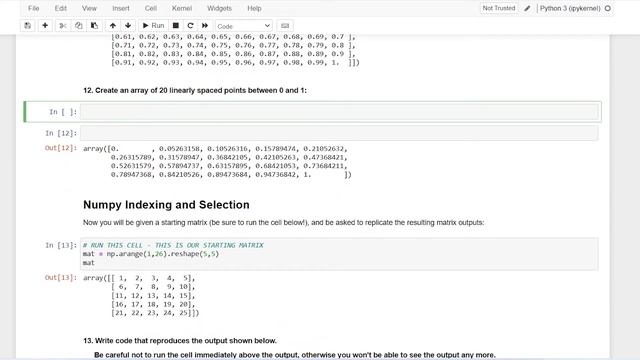Viewport: 640px width, 360px height.
Task: Click the 'Now you will be given a starting matrix' paragraph
Action: pyautogui.click(x=283, y=222)
